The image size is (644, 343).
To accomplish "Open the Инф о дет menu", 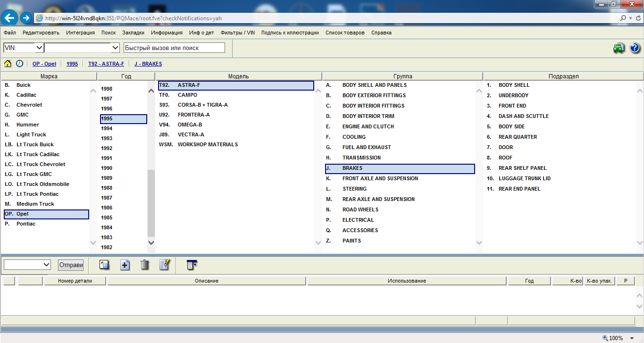I will coord(201,33).
